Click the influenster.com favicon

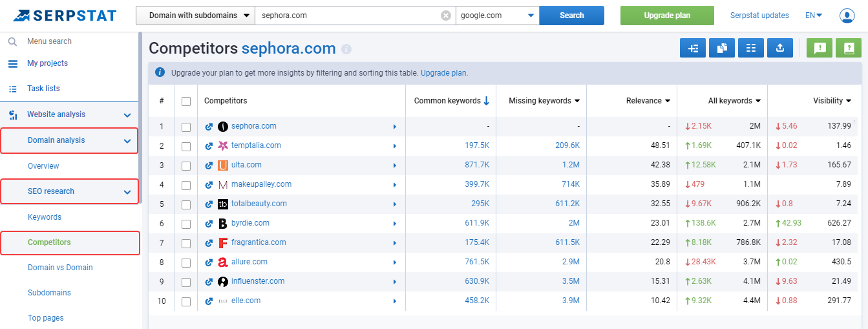[223, 282]
